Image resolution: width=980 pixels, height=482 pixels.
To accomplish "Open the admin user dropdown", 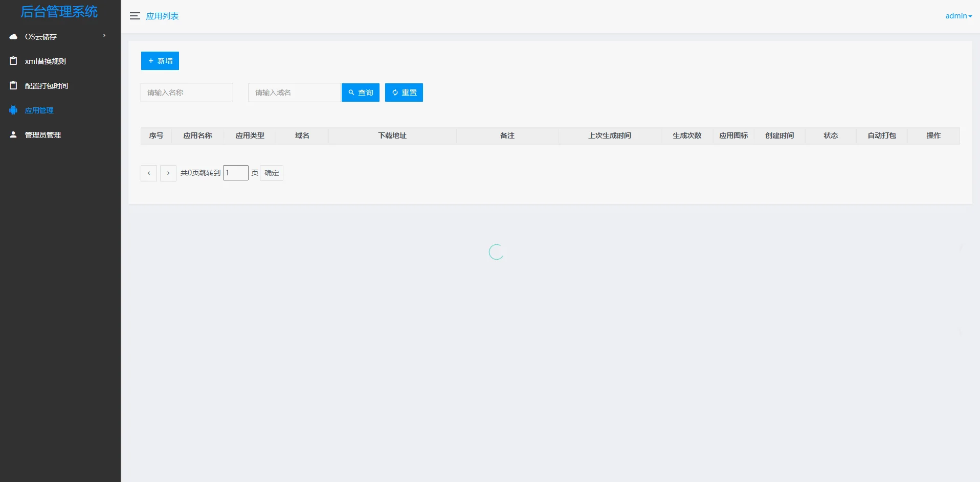I will (x=958, y=16).
